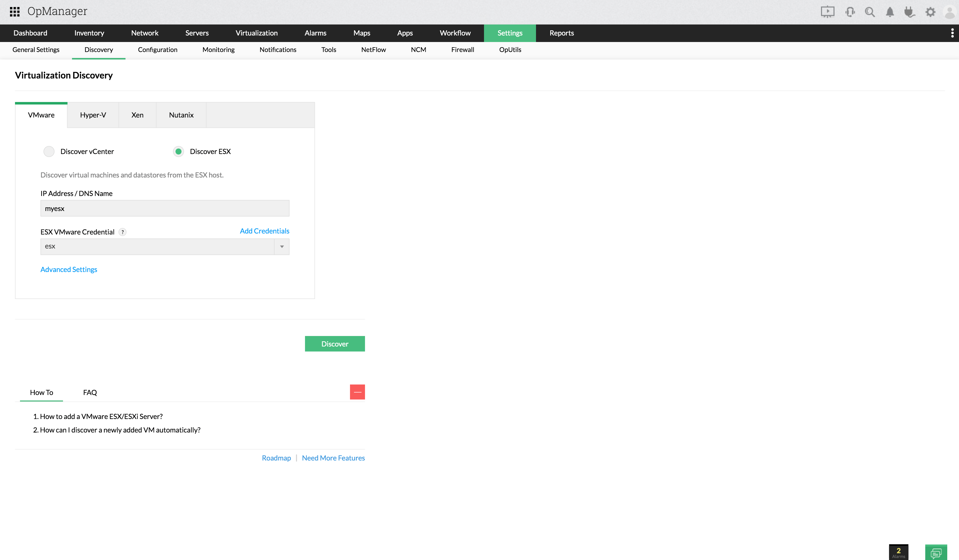Open the green chat icon
Viewport: 959px width, 560px height.
936,552
